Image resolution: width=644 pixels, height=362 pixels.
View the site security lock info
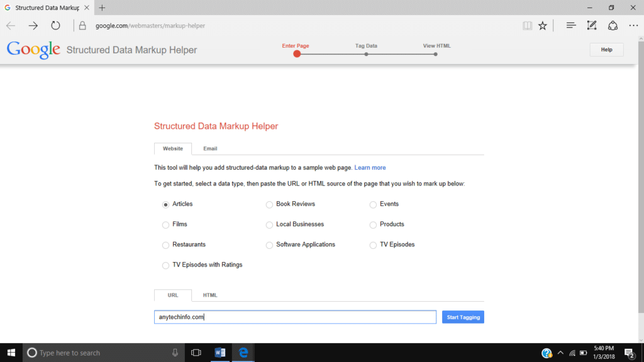coord(82,25)
